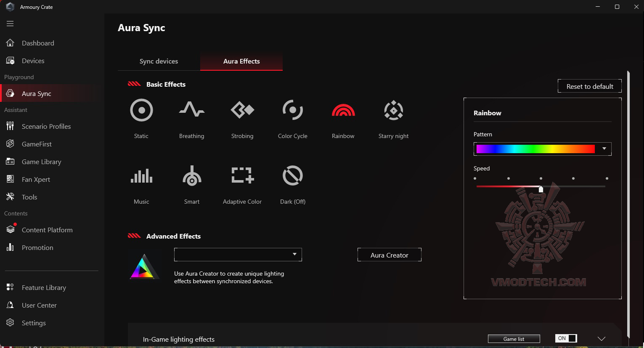Open the Game list button
Screen dimensions: 644x348
click(514, 339)
